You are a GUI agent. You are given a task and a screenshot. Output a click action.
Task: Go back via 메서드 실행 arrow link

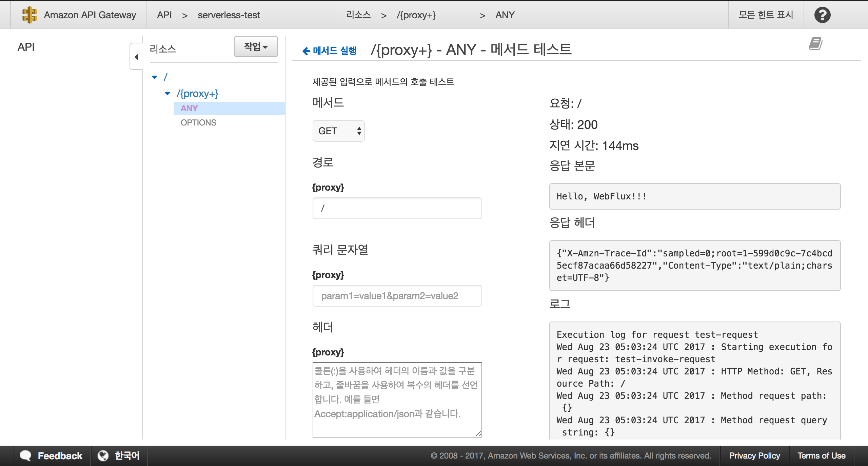tap(329, 51)
